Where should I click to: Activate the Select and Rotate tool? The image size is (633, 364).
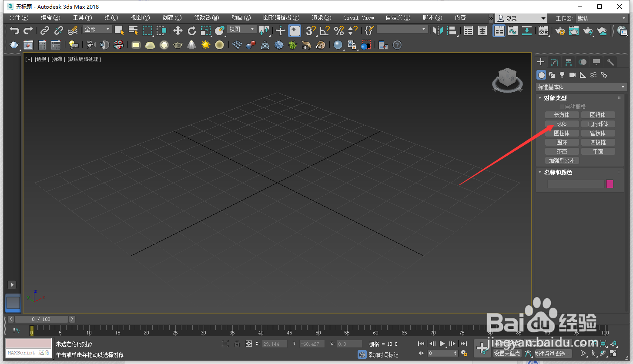click(192, 30)
